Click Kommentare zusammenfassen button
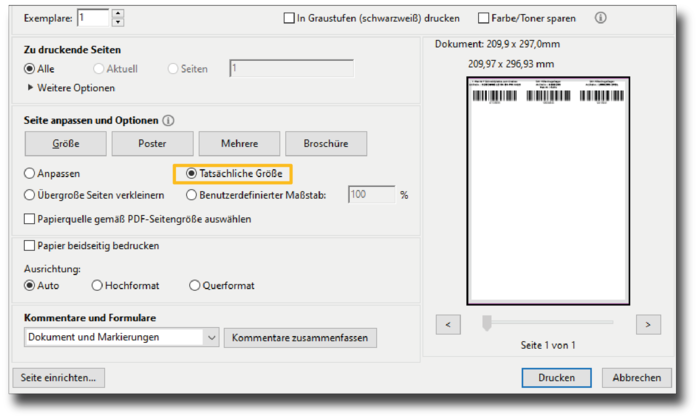 (x=300, y=338)
